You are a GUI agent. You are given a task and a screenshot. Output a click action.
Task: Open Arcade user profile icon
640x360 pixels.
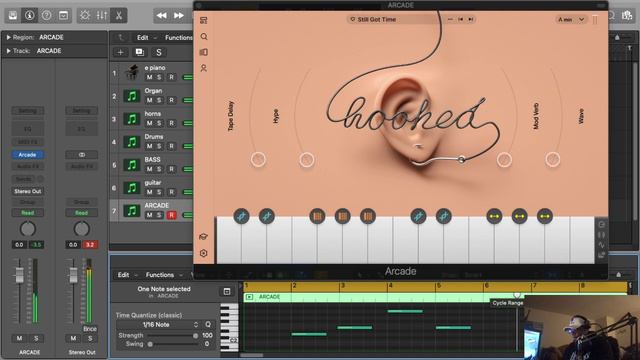pyautogui.click(x=204, y=68)
